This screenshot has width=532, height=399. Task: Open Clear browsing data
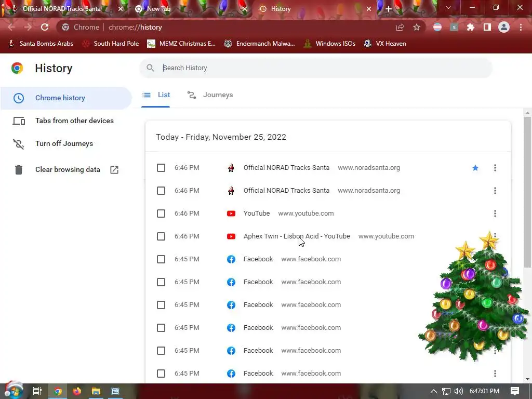click(x=66, y=170)
